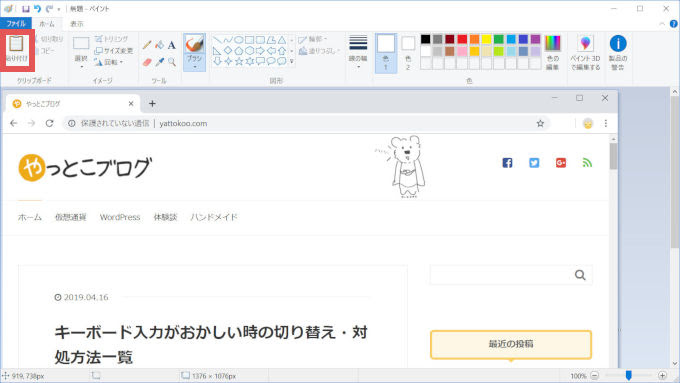The height and width of the screenshot is (383, 680).
Task: Expand the Shapes gallery with More arrow
Action: pos(292,62)
